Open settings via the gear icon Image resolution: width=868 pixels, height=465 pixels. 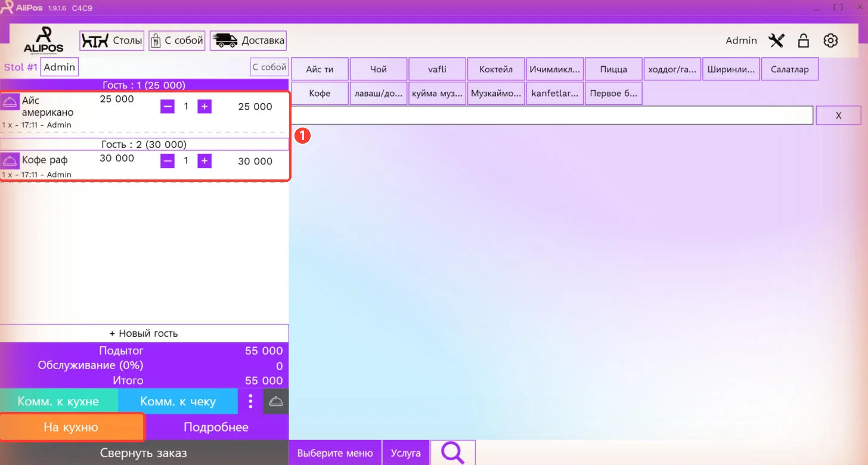click(830, 41)
